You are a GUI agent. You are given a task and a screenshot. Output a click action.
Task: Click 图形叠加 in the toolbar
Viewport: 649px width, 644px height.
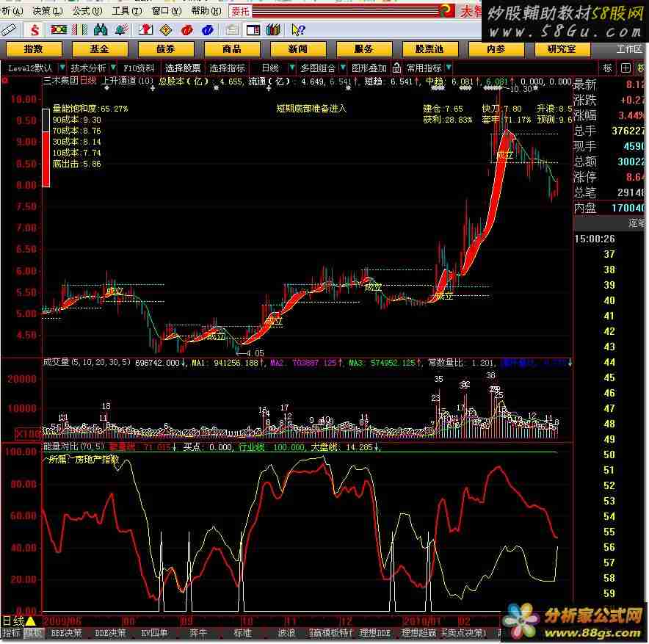click(369, 68)
